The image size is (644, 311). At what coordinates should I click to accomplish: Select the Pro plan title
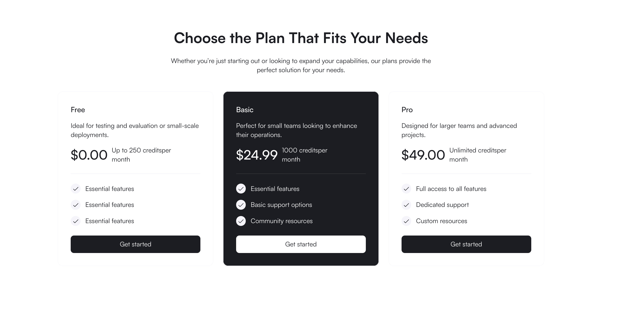tap(407, 110)
